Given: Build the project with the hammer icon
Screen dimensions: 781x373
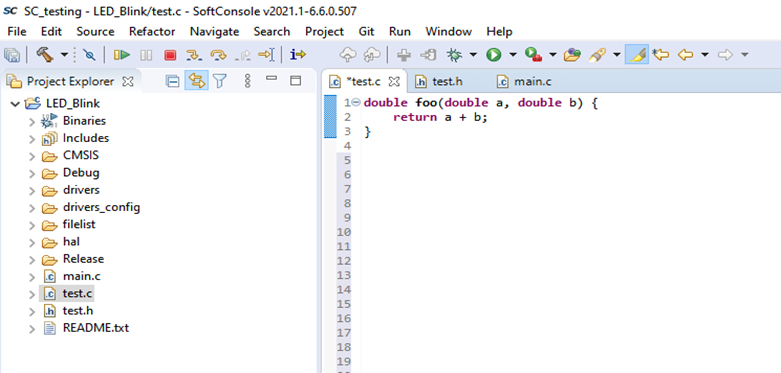Looking at the screenshot, I should pyautogui.click(x=44, y=55).
